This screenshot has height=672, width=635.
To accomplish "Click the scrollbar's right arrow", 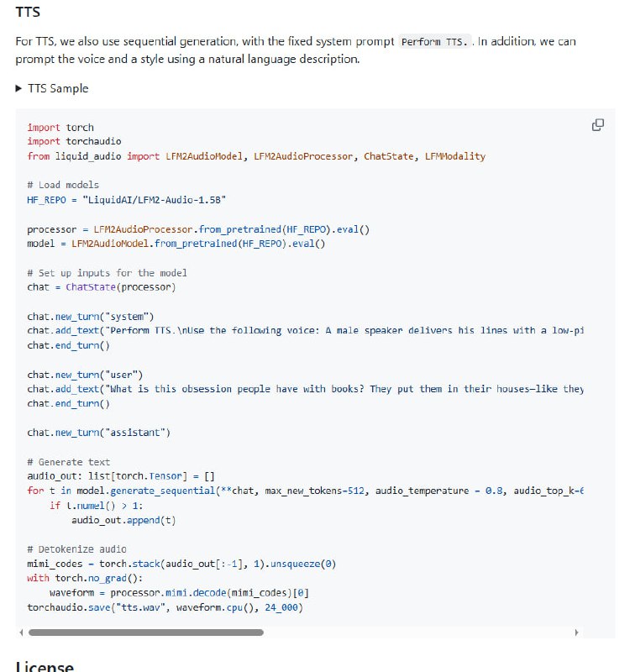I will [576, 633].
